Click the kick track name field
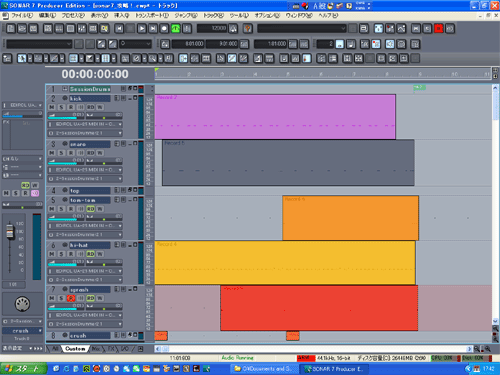Image resolution: width=500 pixels, height=375 pixels. (89, 98)
